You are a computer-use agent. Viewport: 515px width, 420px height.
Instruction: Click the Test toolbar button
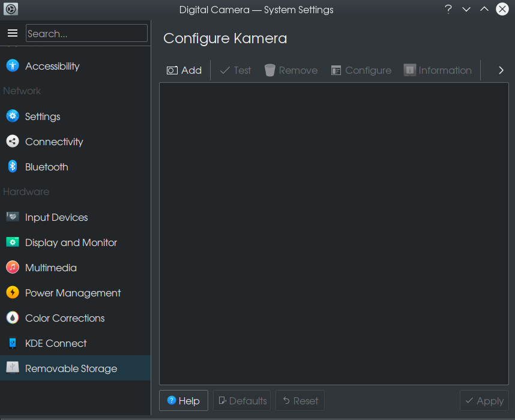pyautogui.click(x=235, y=70)
